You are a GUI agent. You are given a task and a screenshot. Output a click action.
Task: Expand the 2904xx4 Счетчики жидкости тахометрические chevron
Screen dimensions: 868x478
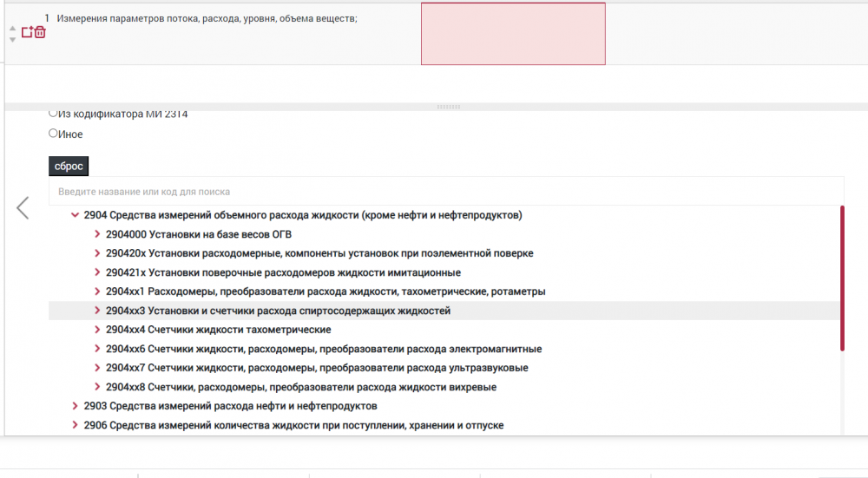pos(97,330)
